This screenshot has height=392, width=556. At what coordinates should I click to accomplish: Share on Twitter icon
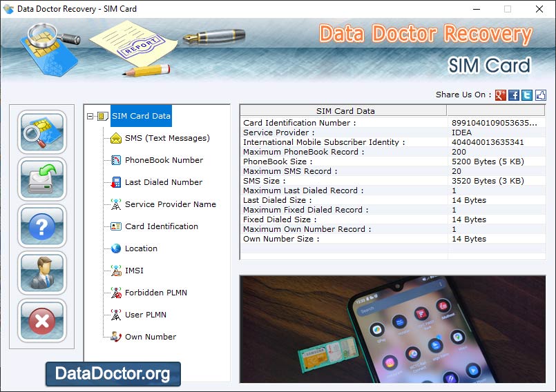pyautogui.click(x=527, y=95)
